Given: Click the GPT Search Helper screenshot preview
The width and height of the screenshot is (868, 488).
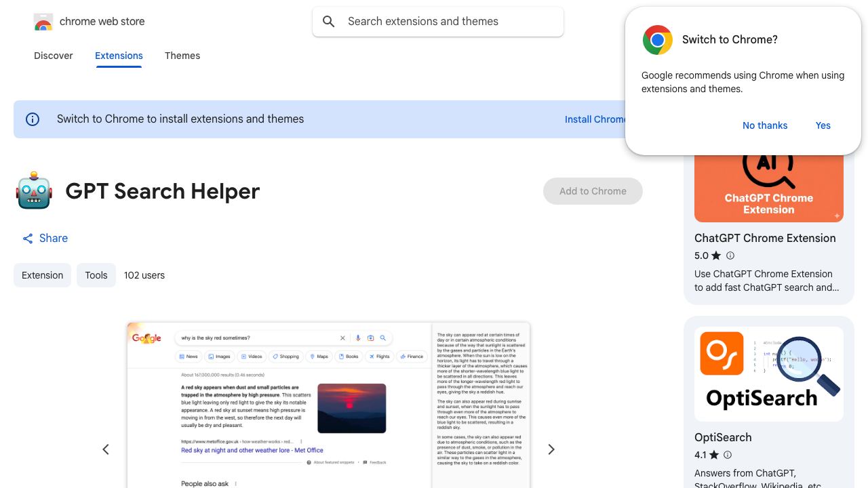Looking at the screenshot, I should tap(329, 405).
